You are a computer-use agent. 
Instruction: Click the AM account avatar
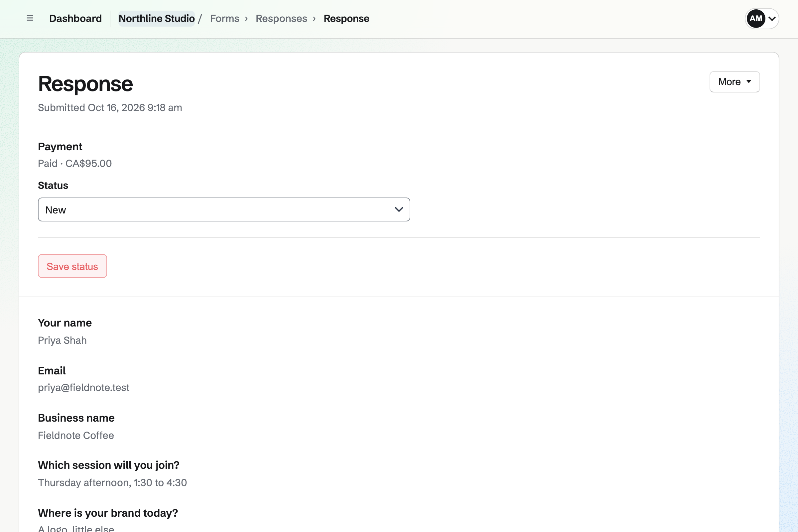point(755,19)
